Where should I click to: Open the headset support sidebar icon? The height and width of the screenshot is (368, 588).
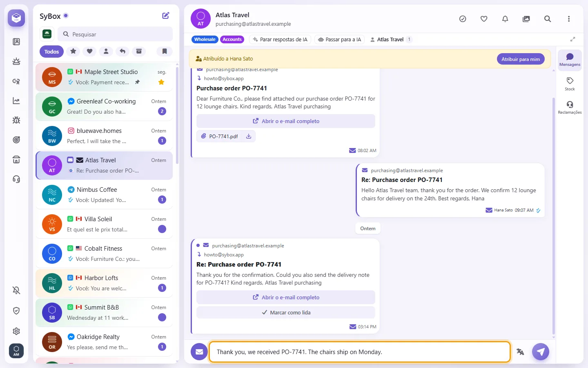tap(16, 179)
